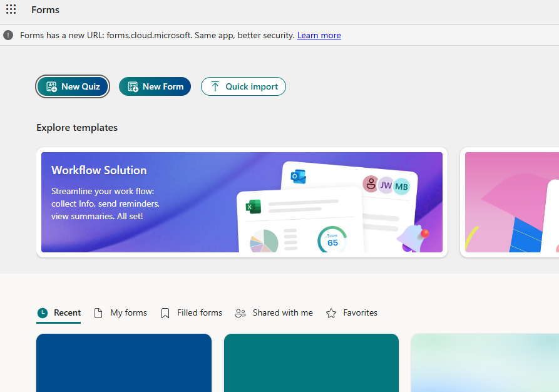559x392 pixels.
Task: Click the pie chart in Workflow banner
Action: coord(264,241)
